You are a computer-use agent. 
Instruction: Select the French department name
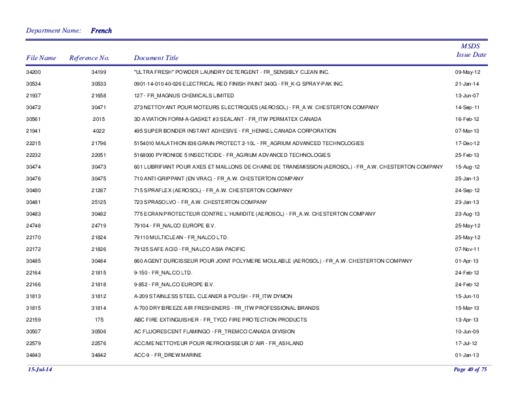pyautogui.click(x=101, y=31)
